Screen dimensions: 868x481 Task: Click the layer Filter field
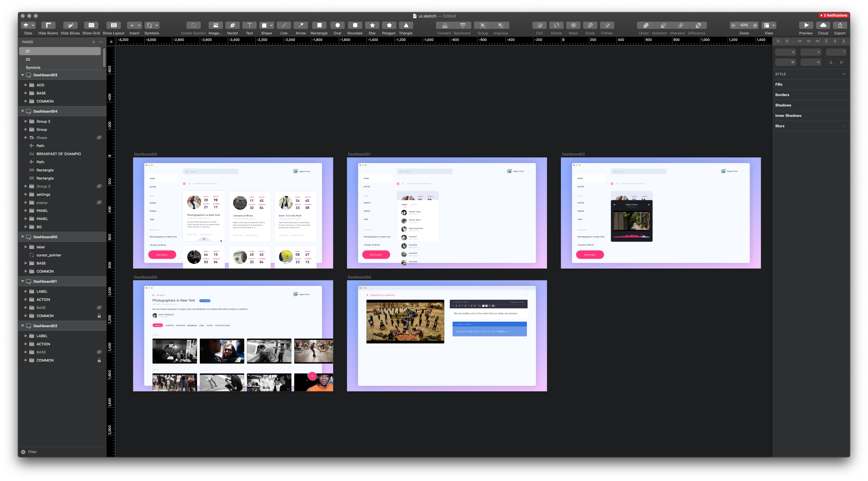[62, 452]
